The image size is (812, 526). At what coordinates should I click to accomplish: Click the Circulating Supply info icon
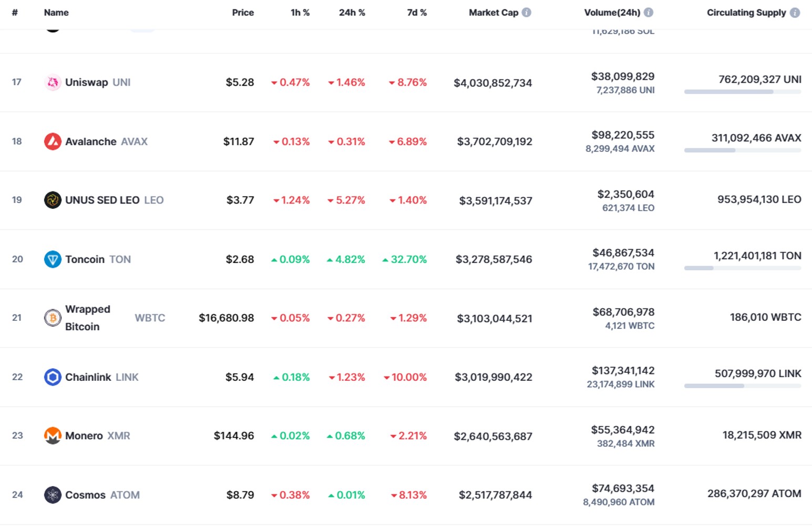coord(795,12)
